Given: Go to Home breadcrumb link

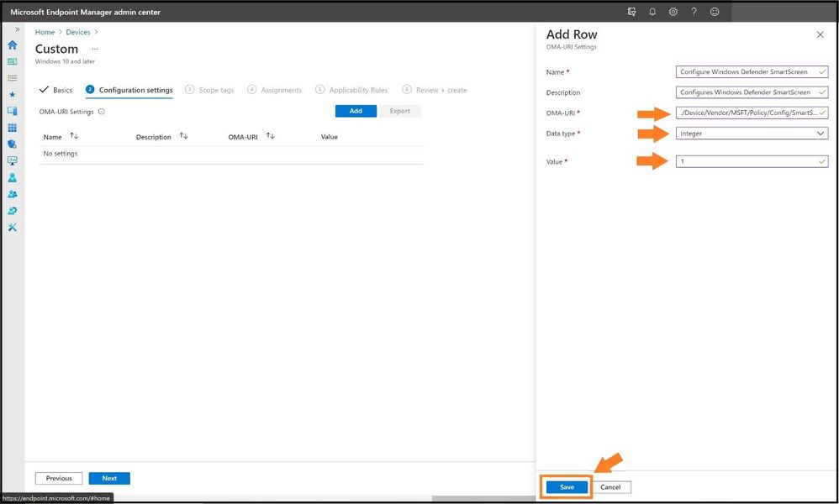Looking at the screenshot, I should coord(45,32).
